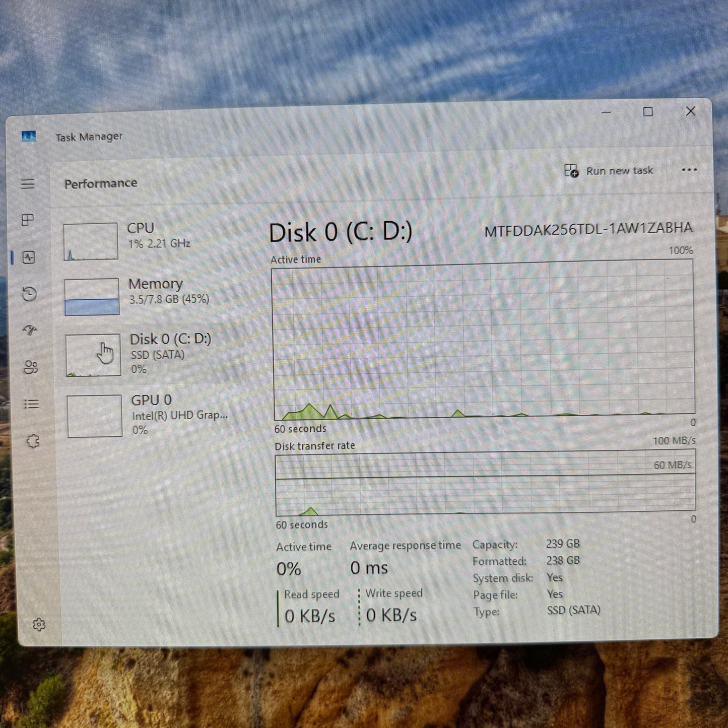728x728 pixels.
Task: Click the Task Manager app icon
Action: (x=29, y=136)
